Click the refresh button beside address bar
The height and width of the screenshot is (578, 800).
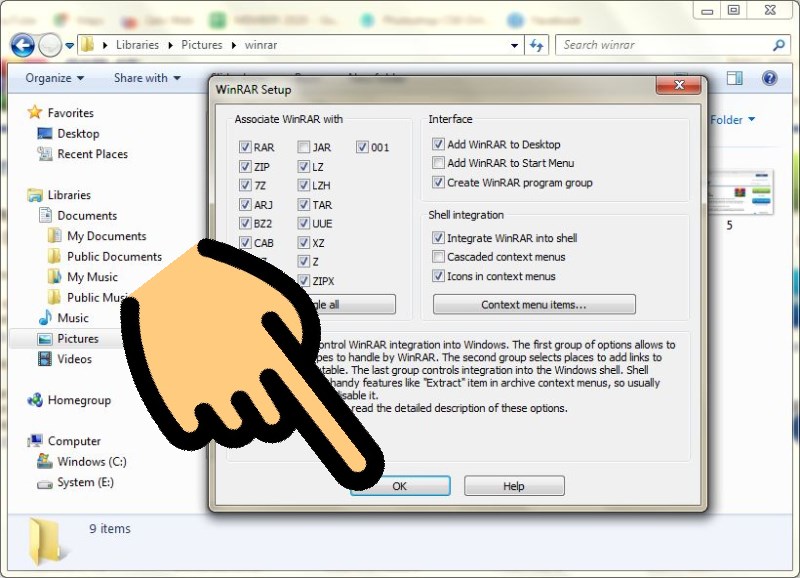(537, 45)
